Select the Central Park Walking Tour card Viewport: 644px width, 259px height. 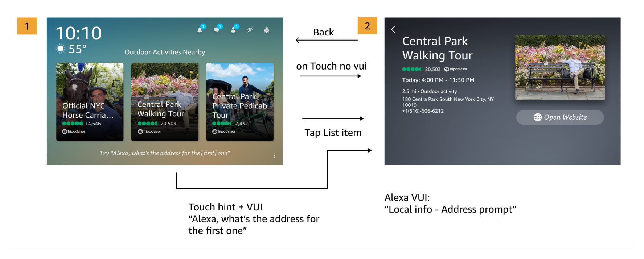[x=165, y=102]
